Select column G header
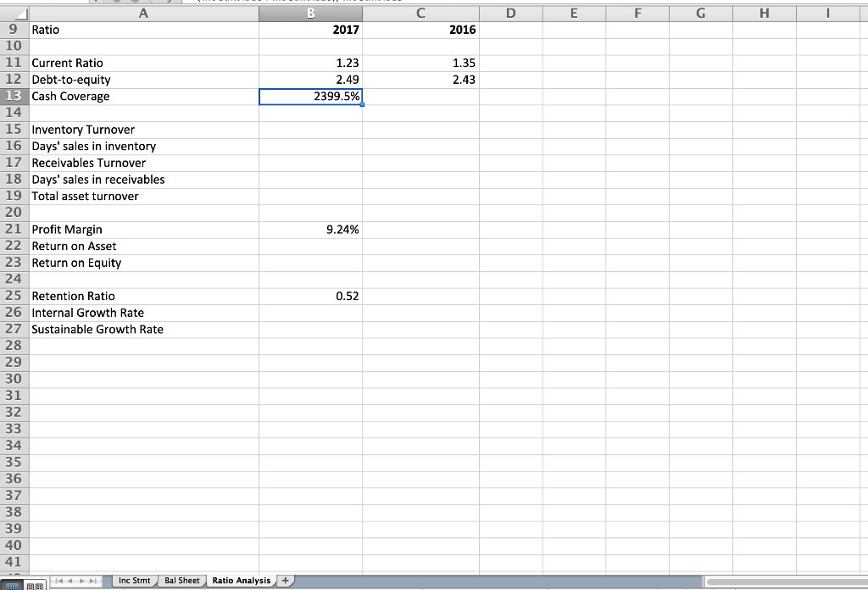 (x=701, y=14)
